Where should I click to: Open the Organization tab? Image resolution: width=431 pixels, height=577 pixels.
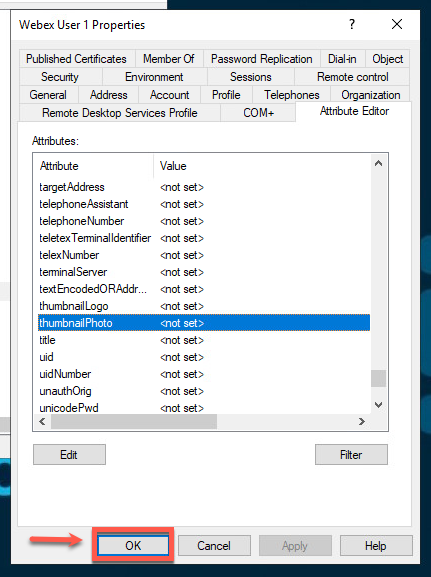(x=371, y=95)
